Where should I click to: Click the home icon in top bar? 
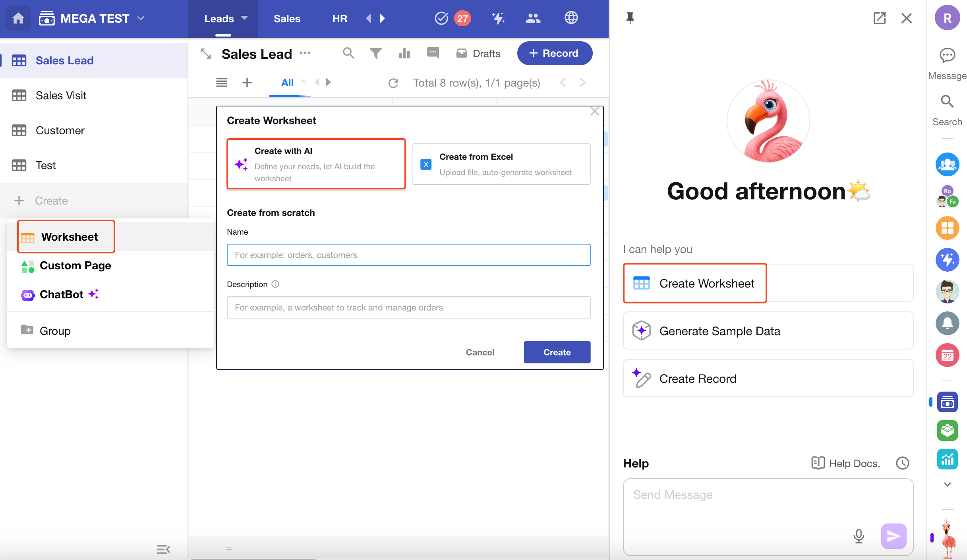18,18
